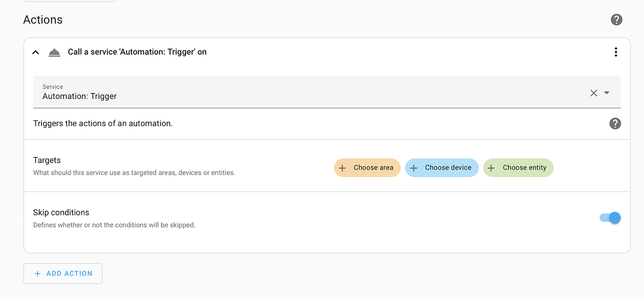Screen dimensions: 644x297
Task: Click the action title 'Call a service'
Action: [x=137, y=52]
